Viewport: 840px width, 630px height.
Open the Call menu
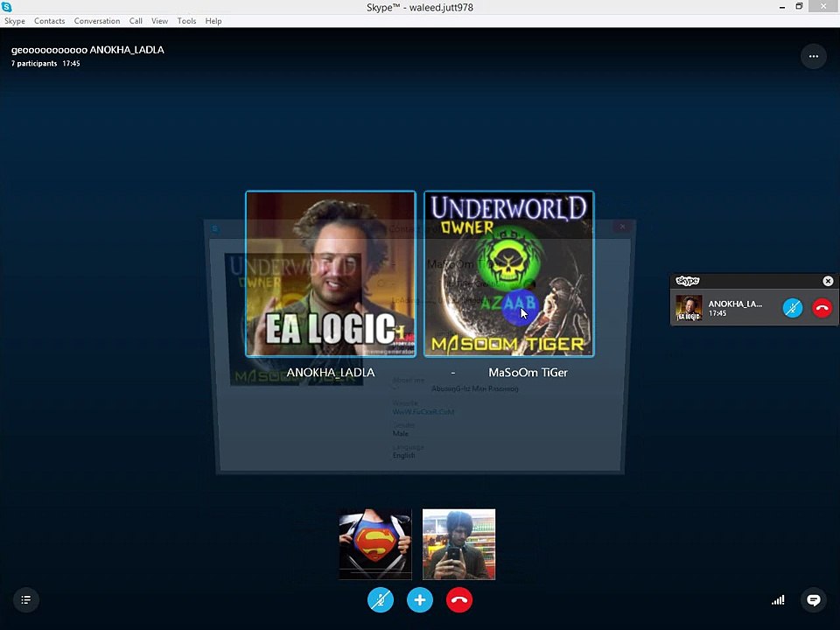[x=136, y=21]
